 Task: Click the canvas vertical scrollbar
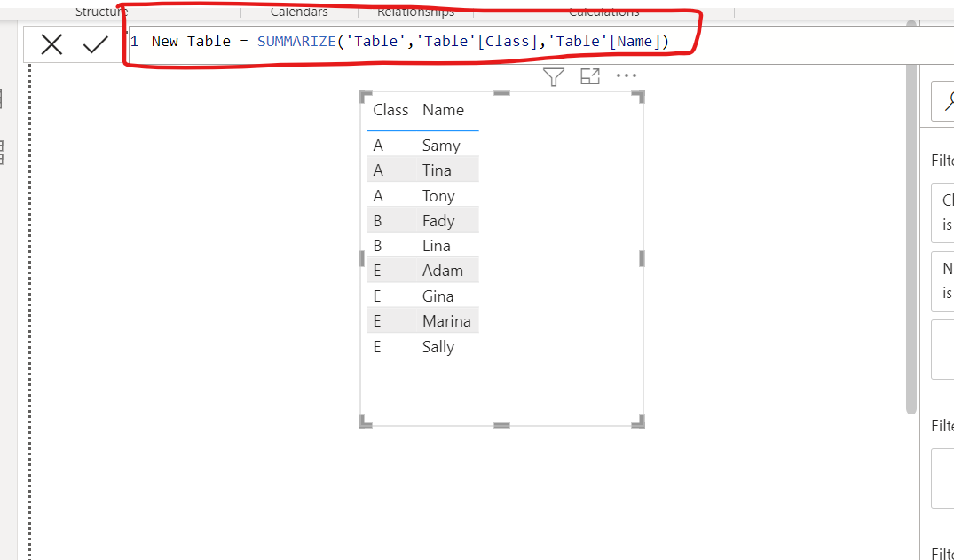[x=911, y=219]
